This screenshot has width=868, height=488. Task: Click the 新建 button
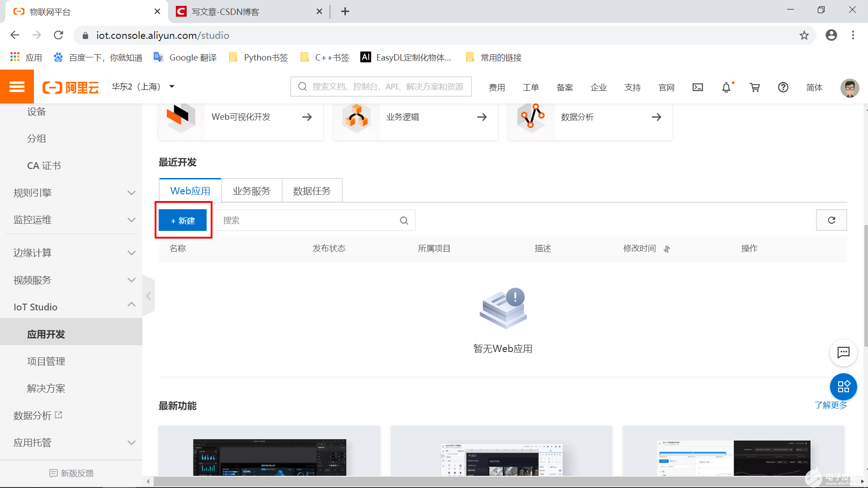[183, 220]
